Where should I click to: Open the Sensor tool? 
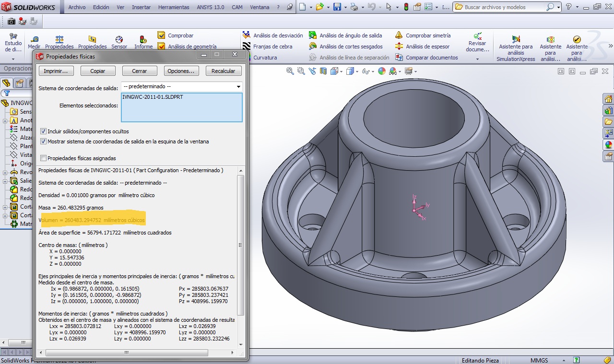pos(119,42)
